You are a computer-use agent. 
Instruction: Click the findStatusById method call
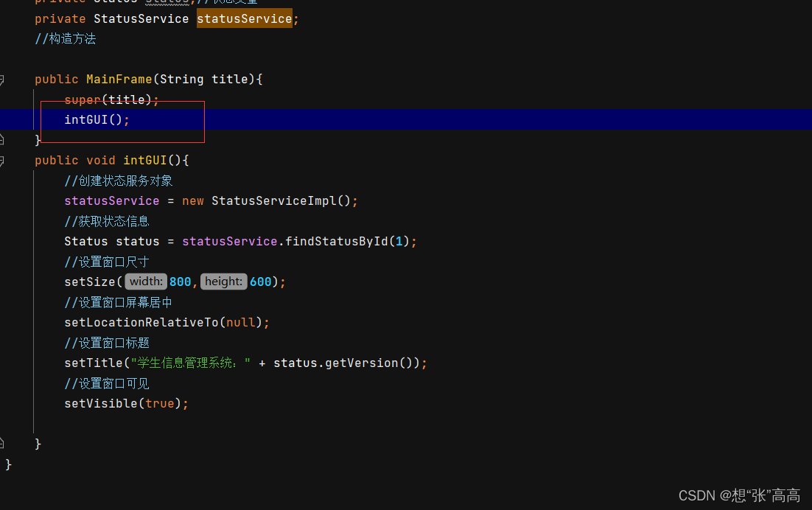pos(337,241)
